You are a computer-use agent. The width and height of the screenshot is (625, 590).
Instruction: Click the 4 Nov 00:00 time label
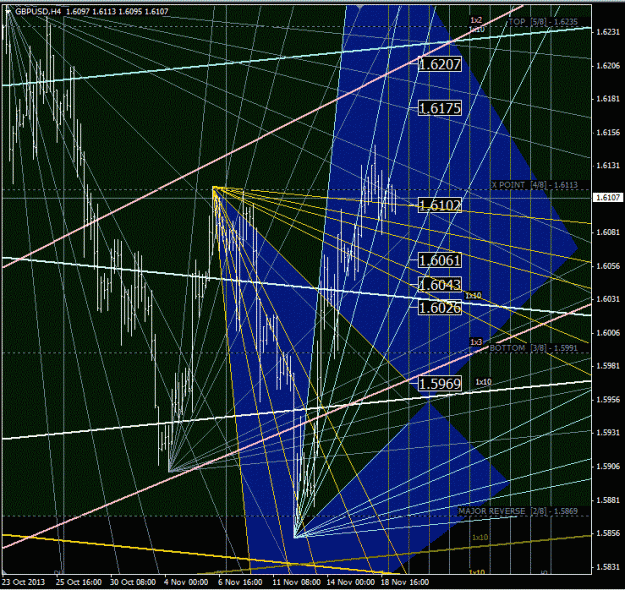[x=186, y=582]
